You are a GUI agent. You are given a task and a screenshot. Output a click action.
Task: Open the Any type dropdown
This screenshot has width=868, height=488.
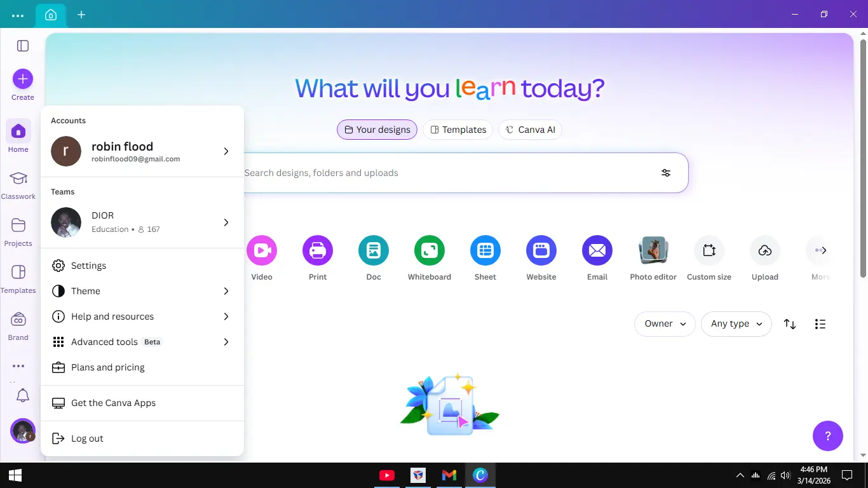point(736,324)
